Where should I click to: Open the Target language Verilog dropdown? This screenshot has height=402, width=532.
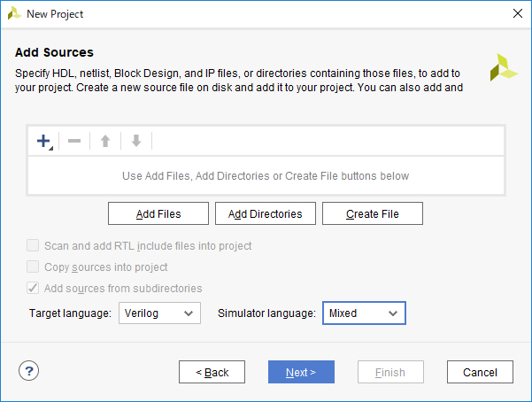tap(159, 313)
